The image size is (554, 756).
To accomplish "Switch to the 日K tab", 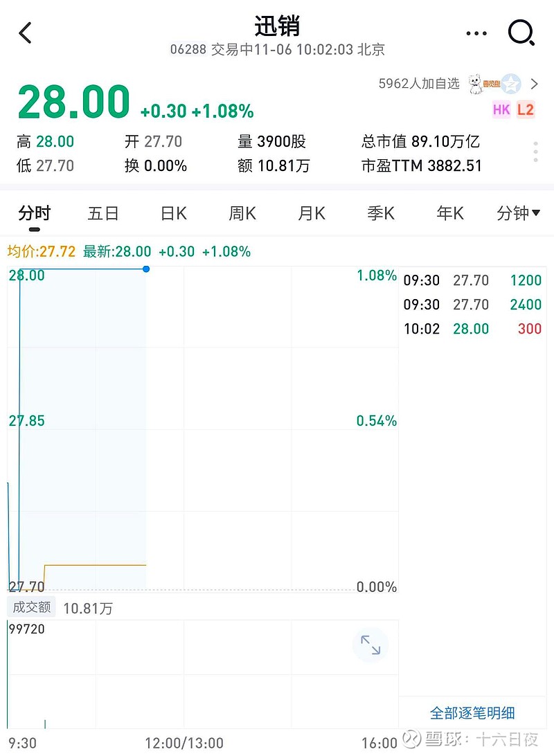I will [x=174, y=213].
